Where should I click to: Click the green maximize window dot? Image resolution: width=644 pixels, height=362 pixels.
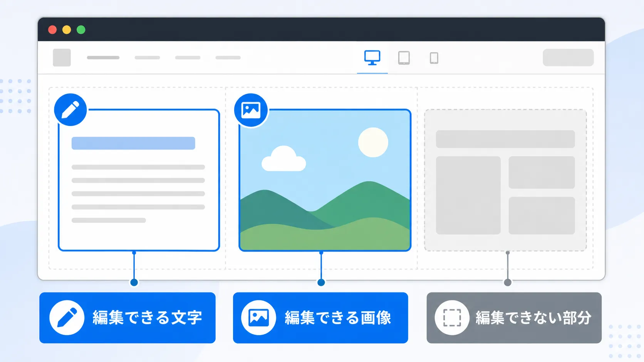pos(81,30)
